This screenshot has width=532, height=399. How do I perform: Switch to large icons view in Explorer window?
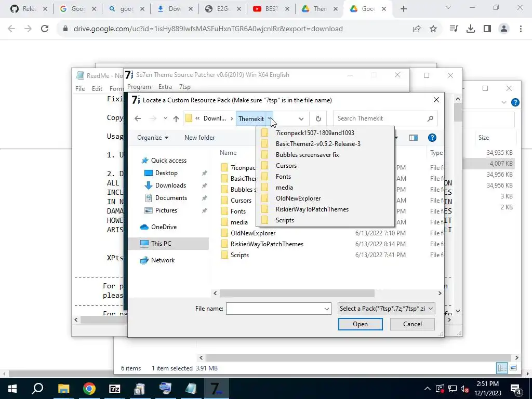(x=513, y=368)
